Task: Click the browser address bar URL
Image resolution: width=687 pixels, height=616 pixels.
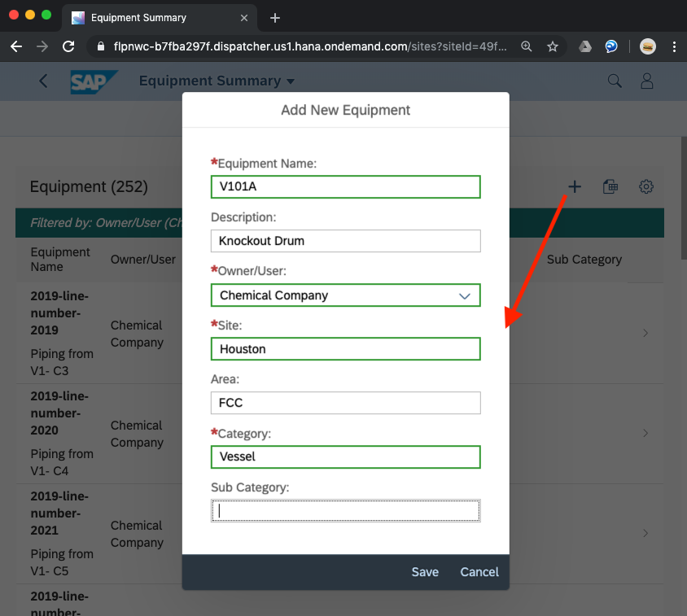Action: [x=310, y=46]
